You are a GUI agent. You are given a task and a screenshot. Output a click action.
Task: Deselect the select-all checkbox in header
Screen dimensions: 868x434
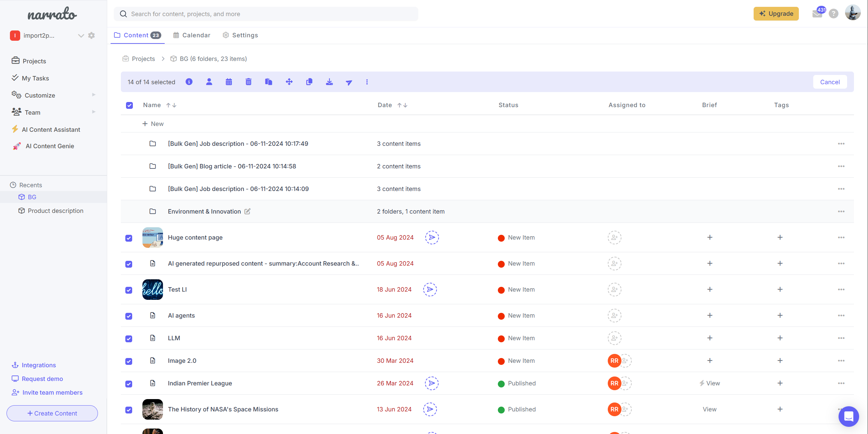coord(129,105)
